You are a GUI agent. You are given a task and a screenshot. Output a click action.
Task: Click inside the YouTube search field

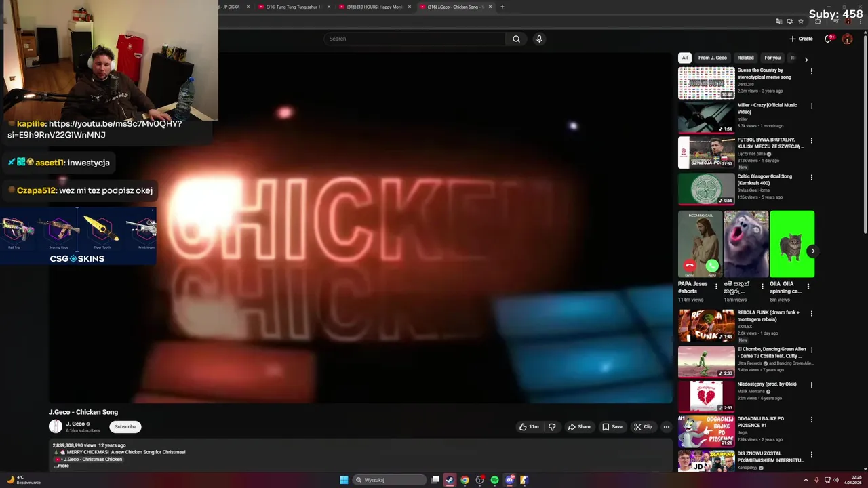point(414,39)
